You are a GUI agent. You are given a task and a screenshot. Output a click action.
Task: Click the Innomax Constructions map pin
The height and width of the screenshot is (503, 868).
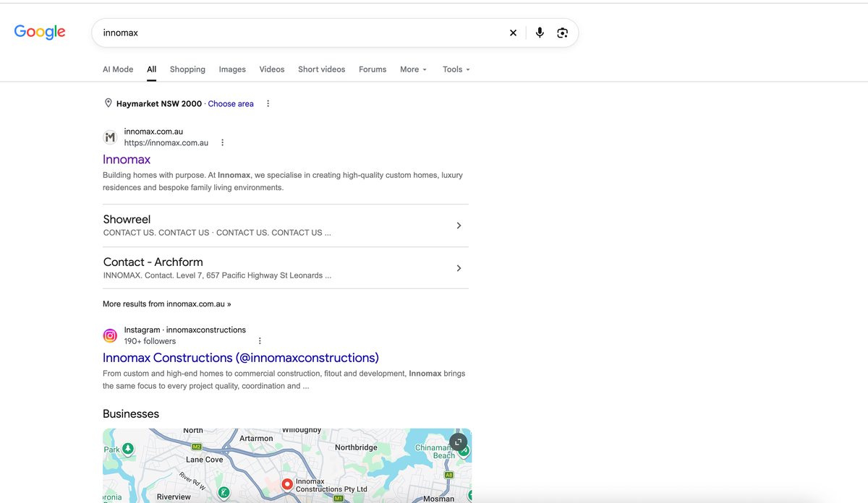pos(286,484)
